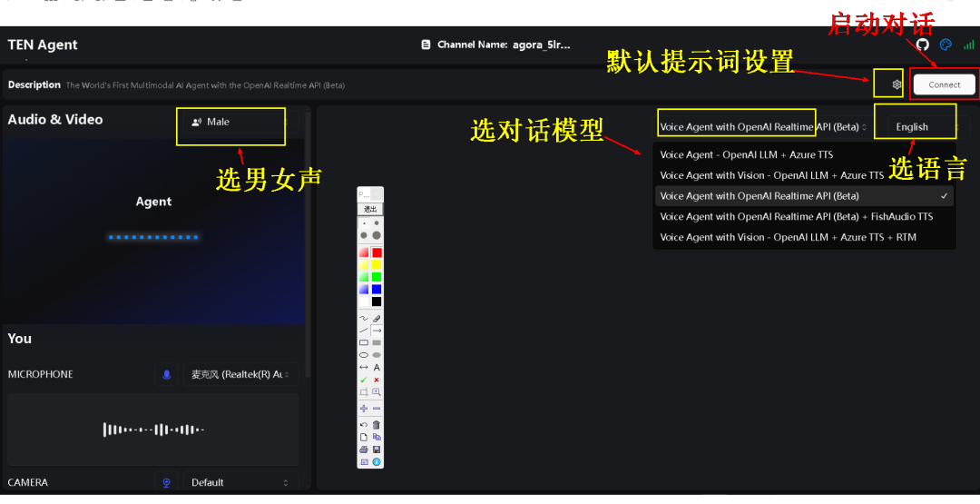980x504 pixels.
Task: Select the magnifier zoom tool
Action: coord(377,392)
